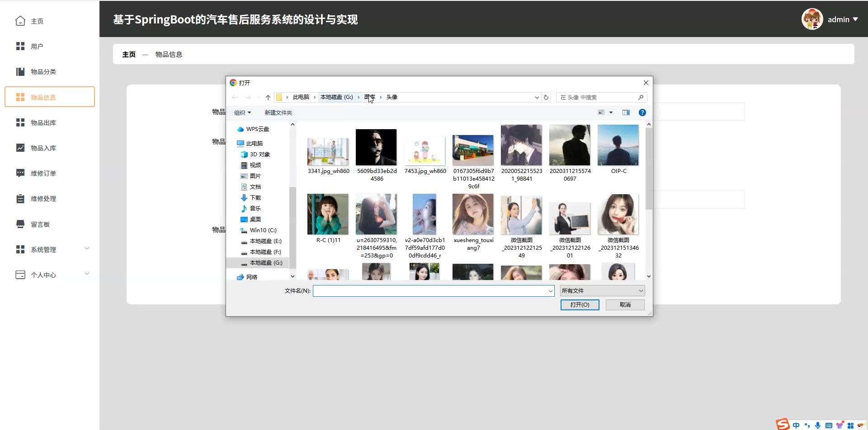Open the 组织 dropdown menu
This screenshot has height=430, width=868.
click(242, 112)
